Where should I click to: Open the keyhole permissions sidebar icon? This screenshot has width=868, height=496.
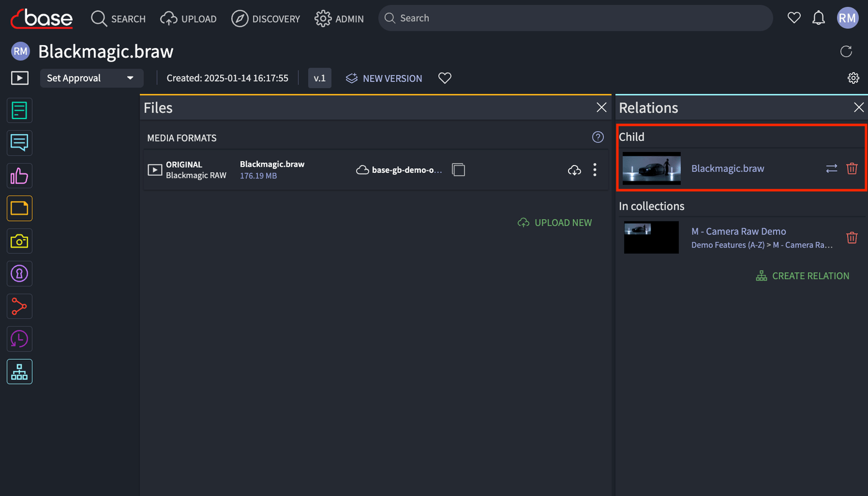[x=19, y=274]
